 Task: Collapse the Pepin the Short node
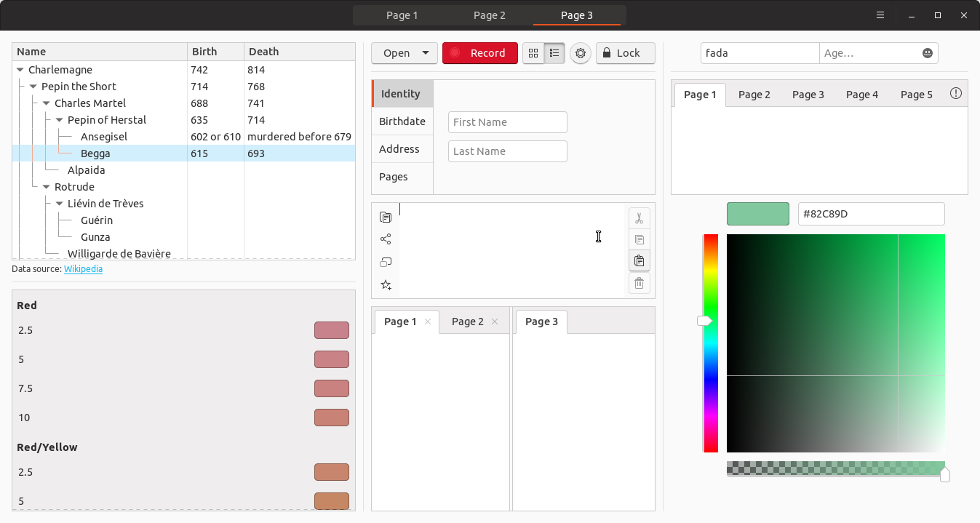coord(33,87)
